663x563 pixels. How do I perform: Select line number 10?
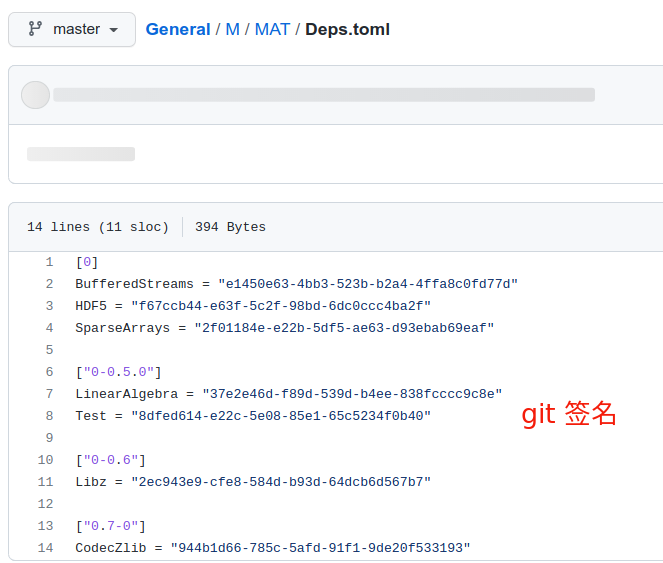pyautogui.click(x=46, y=460)
